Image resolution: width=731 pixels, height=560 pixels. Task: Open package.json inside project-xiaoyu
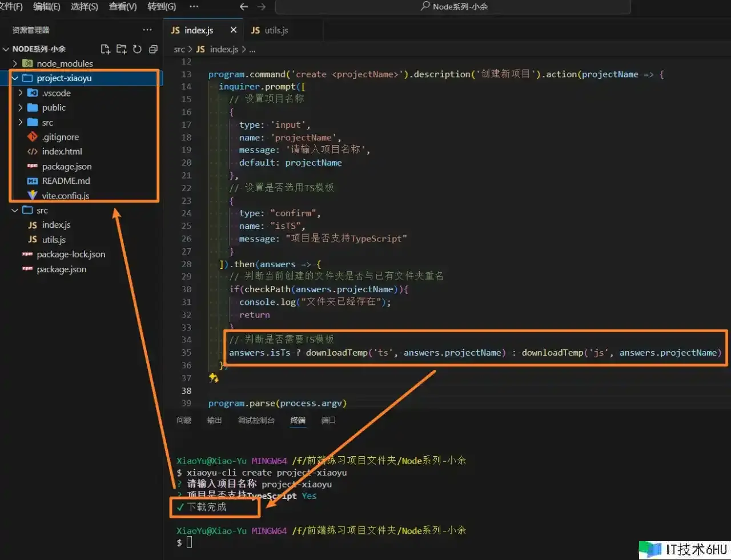pyautogui.click(x=67, y=166)
